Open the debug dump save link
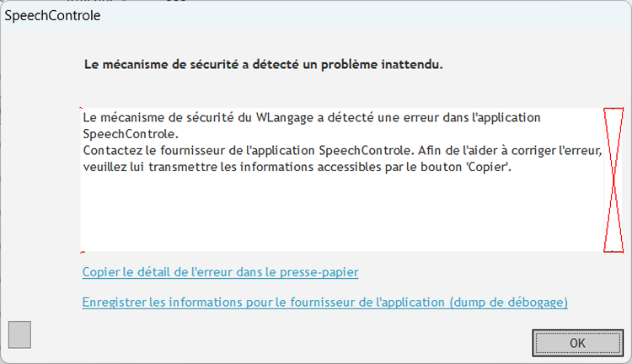Viewport: 632px width, 364px height. coord(324,302)
